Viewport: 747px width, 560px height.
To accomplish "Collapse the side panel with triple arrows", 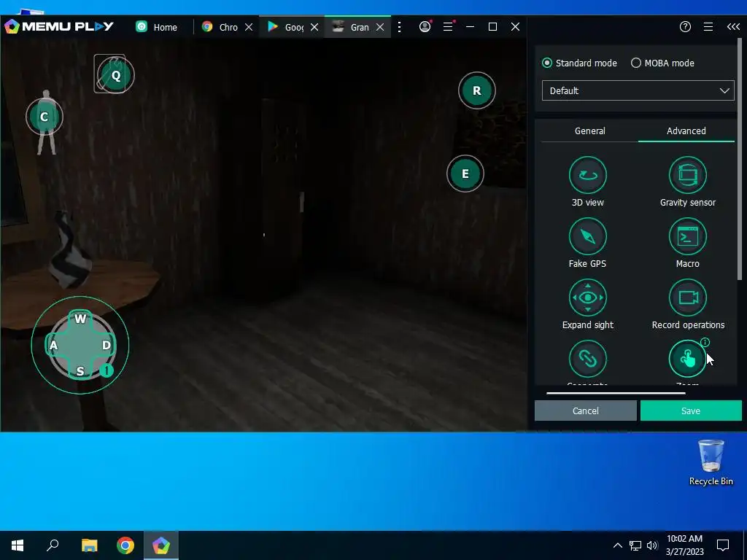I will coord(734,27).
